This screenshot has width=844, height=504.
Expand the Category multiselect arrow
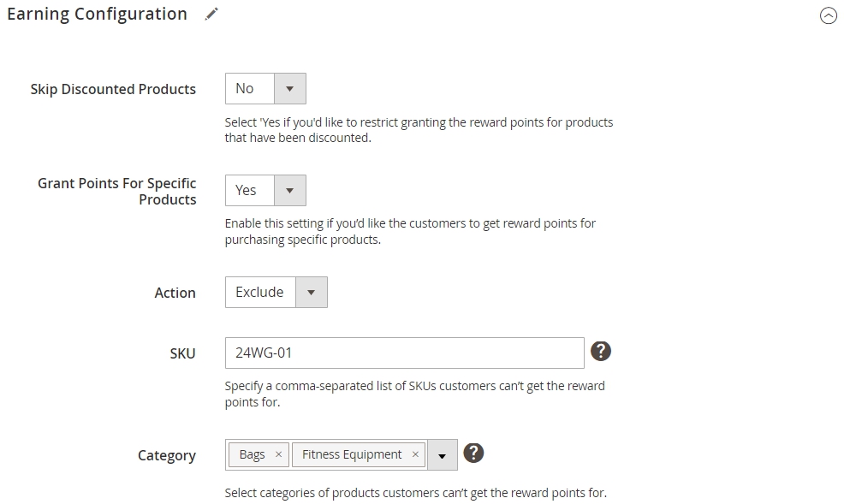[x=443, y=455]
